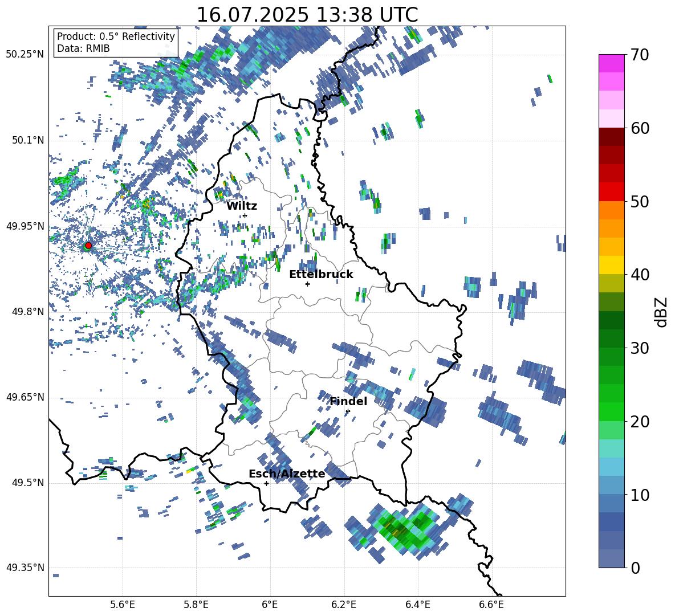Image resolution: width=675 pixels, height=616 pixels.
Task: Click the 60 tick label on colorbar
Action: [640, 128]
